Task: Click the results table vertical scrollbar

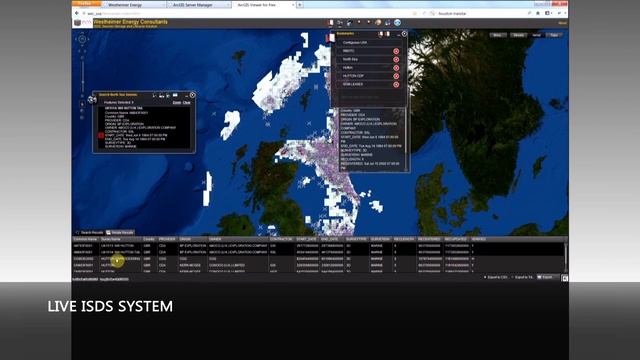Action: click(x=565, y=257)
